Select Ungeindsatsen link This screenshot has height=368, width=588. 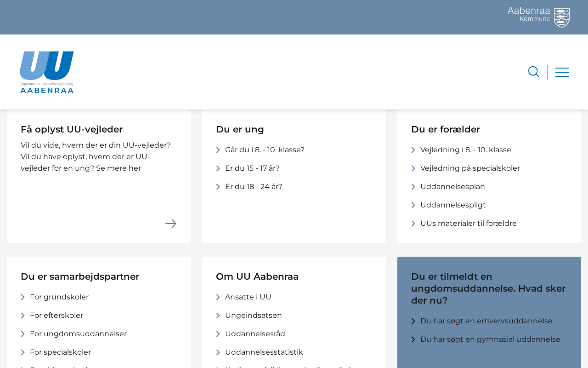(254, 316)
